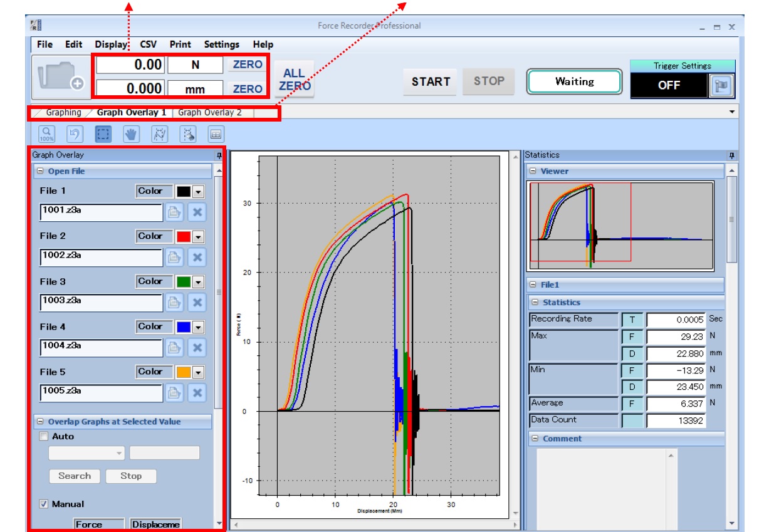Browse for File 3 using its open icon
The height and width of the screenshot is (532, 779).
pyautogui.click(x=174, y=303)
